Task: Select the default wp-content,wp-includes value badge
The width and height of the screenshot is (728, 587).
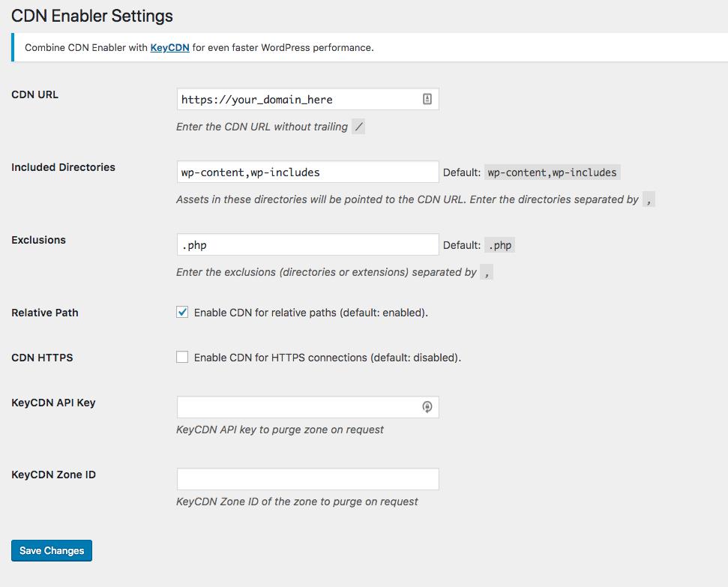Action: tap(552, 172)
